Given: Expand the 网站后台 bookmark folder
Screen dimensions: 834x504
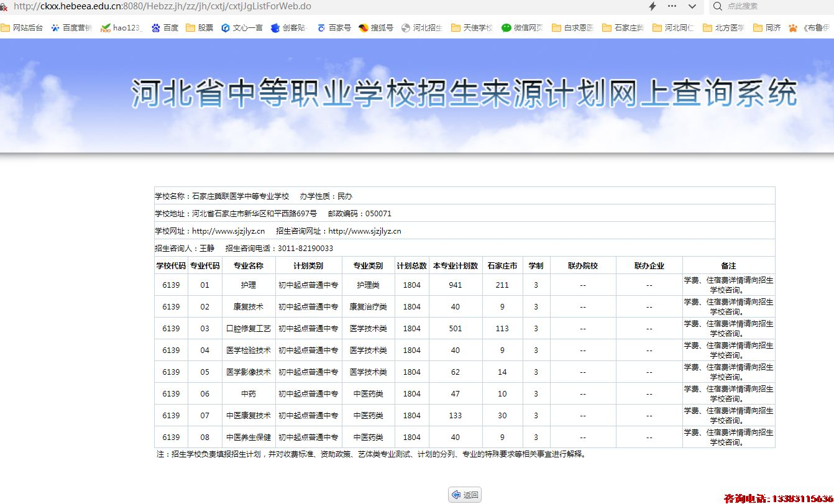Looking at the screenshot, I should [22, 28].
